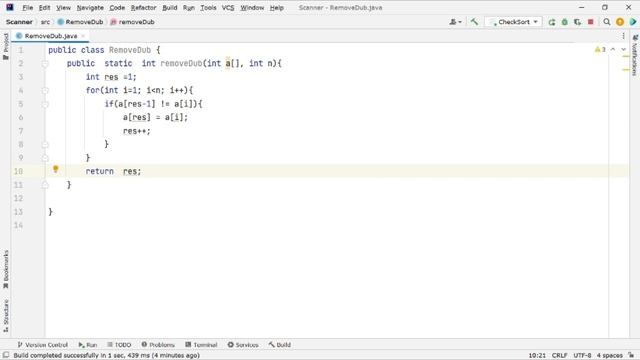Collapse the removeDub method fold marker

(x=45, y=64)
